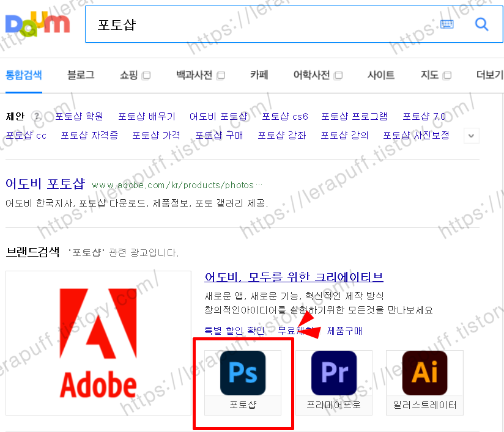This screenshot has width=504, height=432.
Task: Click suggestion 포토샵 강의
Action: coord(344,135)
